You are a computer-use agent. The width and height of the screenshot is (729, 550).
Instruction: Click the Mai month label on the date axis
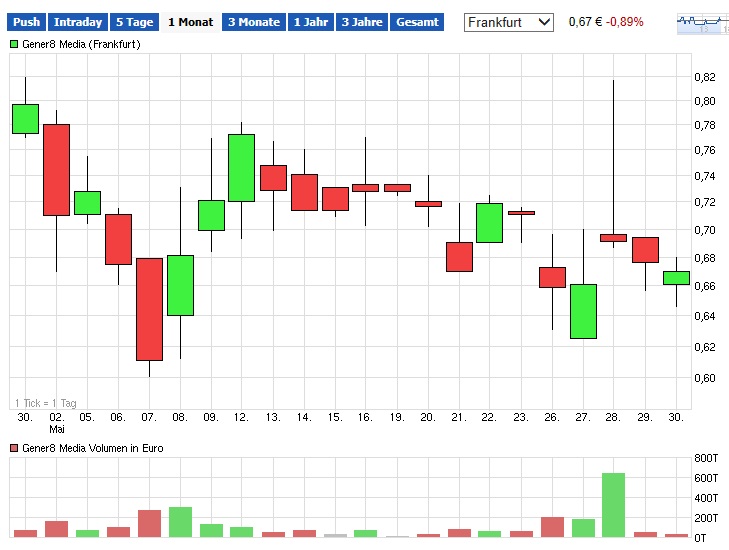tap(57, 429)
